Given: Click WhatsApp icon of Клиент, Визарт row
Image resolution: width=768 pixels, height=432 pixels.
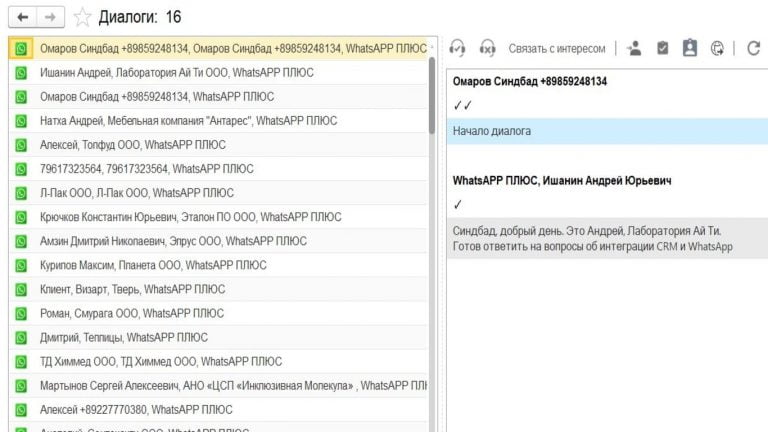Looking at the screenshot, I should pos(21,289).
